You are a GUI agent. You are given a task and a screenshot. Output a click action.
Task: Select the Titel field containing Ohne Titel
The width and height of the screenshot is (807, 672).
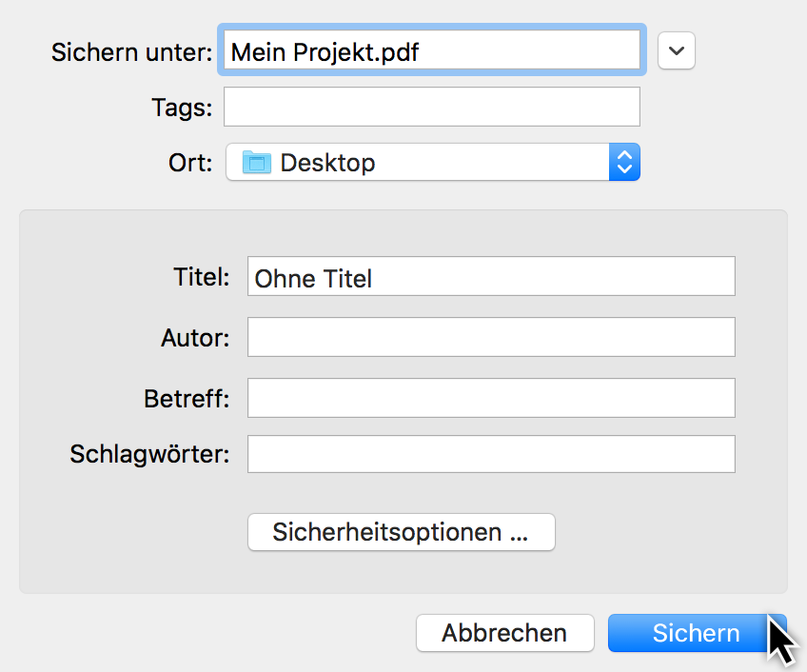pyautogui.click(x=491, y=276)
